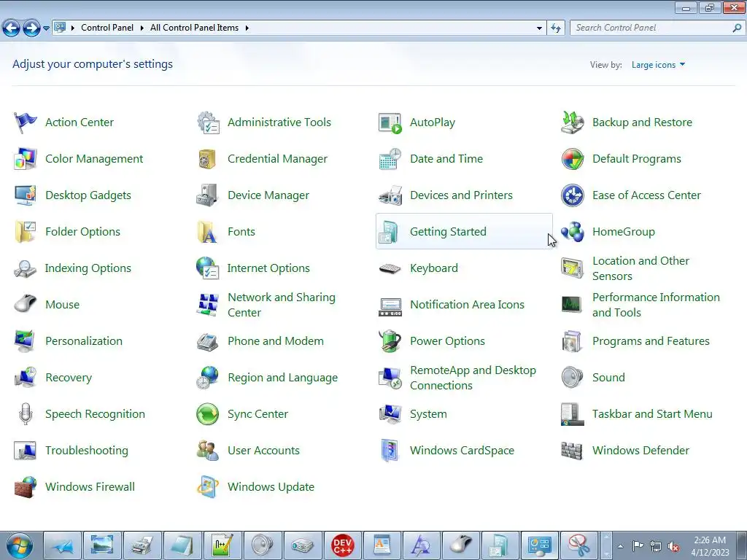Viewport: 747px width, 560px height.
Task: Click the AutoPlay icon
Action: tap(390, 122)
